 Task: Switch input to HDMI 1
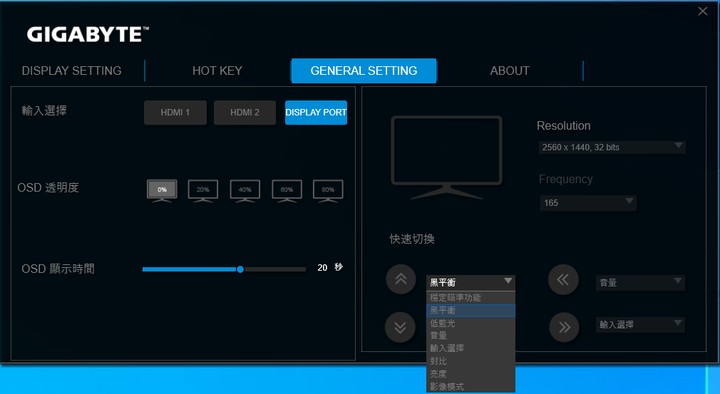pos(175,113)
